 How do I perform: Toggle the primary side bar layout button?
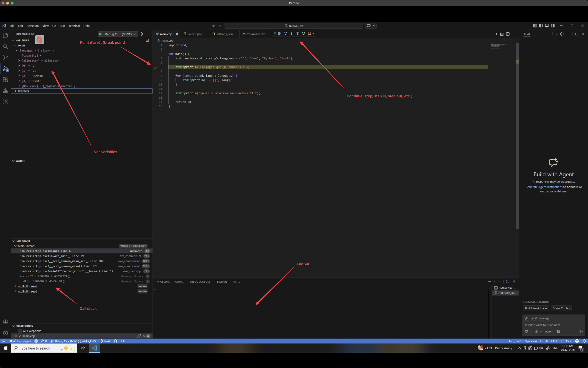coord(541,26)
